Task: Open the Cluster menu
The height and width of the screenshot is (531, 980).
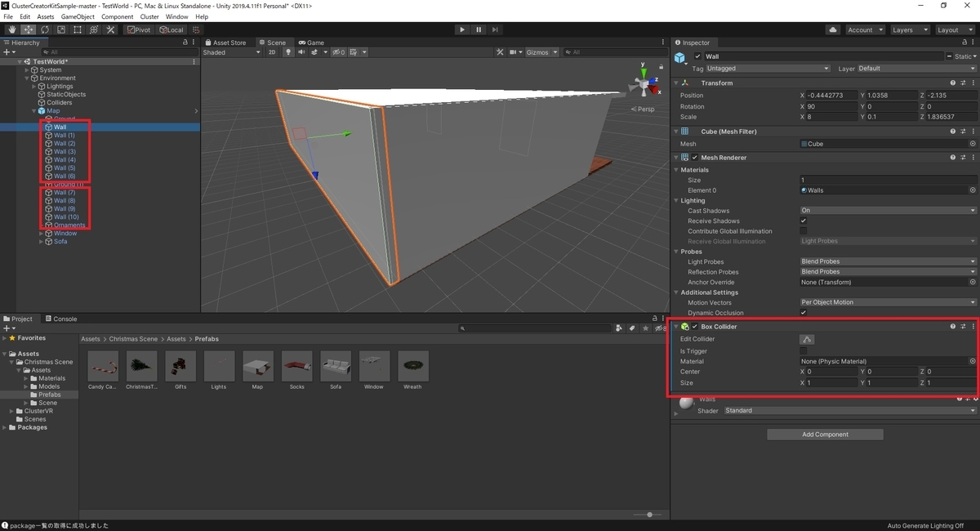Action: click(x=149, y=16)
